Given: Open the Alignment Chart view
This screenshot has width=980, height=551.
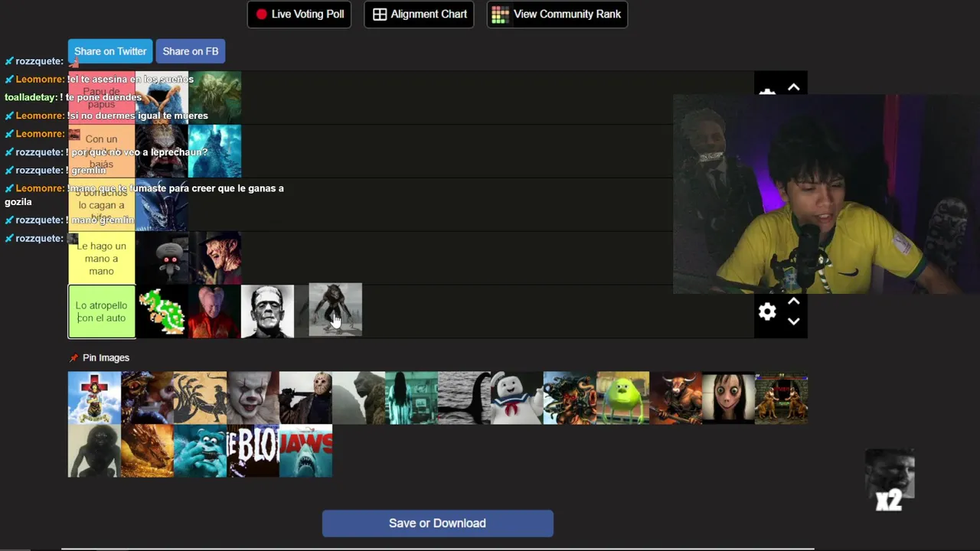Looking at the screenshot, I should [420, 14].
